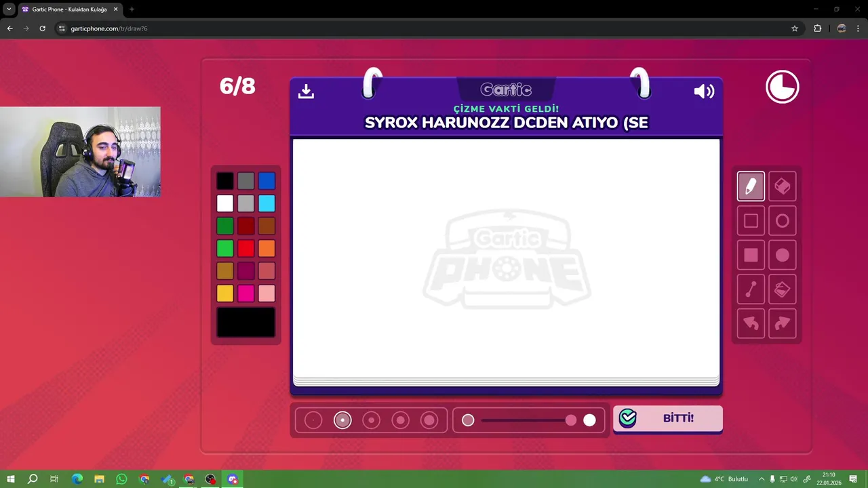Screen dimensions: 868x488
Task: Select the empty ellipse shape tool
Action: click(x=783, y=221)
